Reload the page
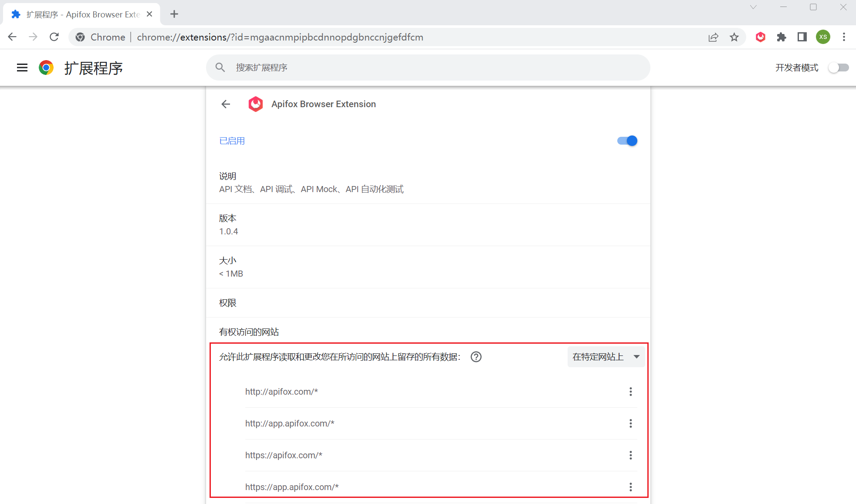This screenshot has width=856, height=504. [x=54, y=37]
